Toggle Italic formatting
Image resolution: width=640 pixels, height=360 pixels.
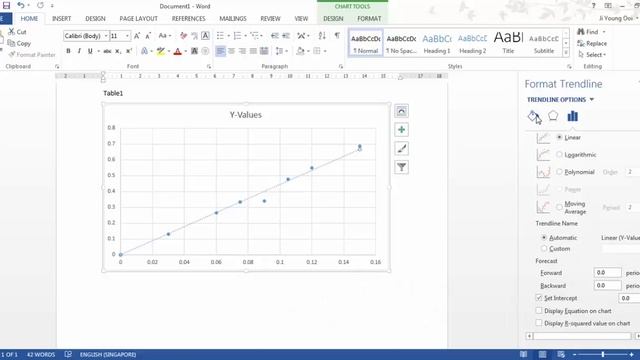pos(79,51)
